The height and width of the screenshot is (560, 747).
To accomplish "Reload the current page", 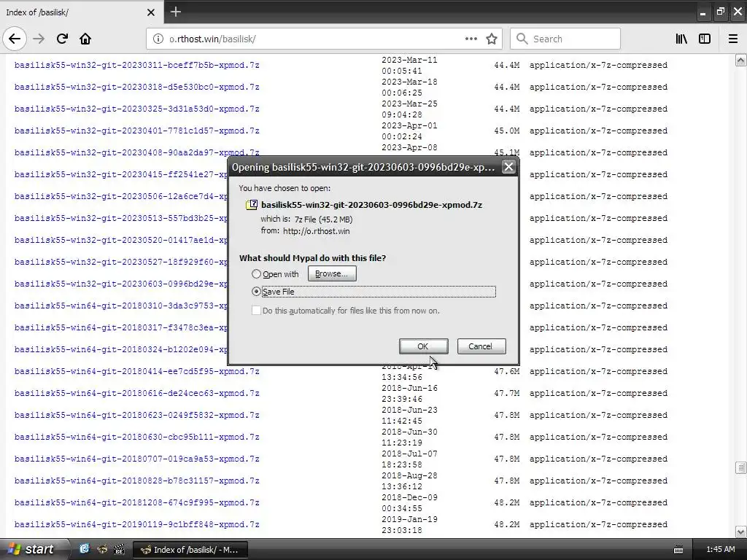I will tap(62, 39).
